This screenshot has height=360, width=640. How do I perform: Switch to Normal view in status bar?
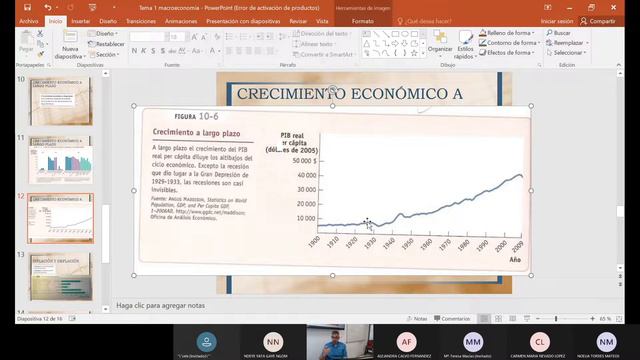(x=484, y=318)
